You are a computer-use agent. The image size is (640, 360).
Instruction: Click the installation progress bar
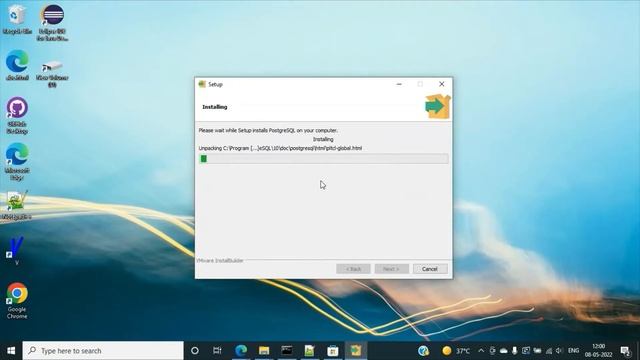click(x=323, y=159)
